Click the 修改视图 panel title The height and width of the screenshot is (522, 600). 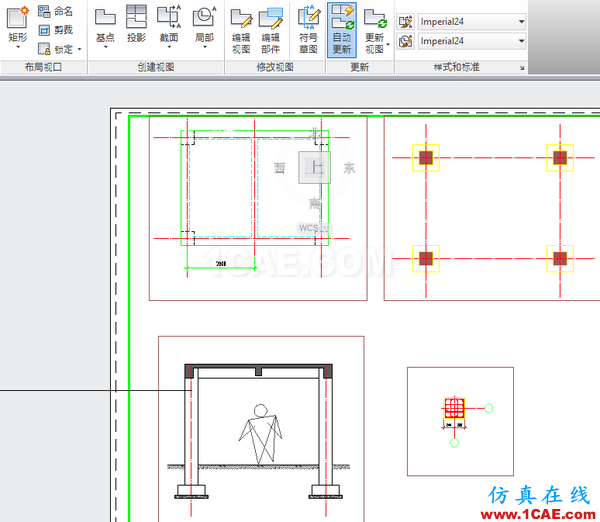point(275,67)
